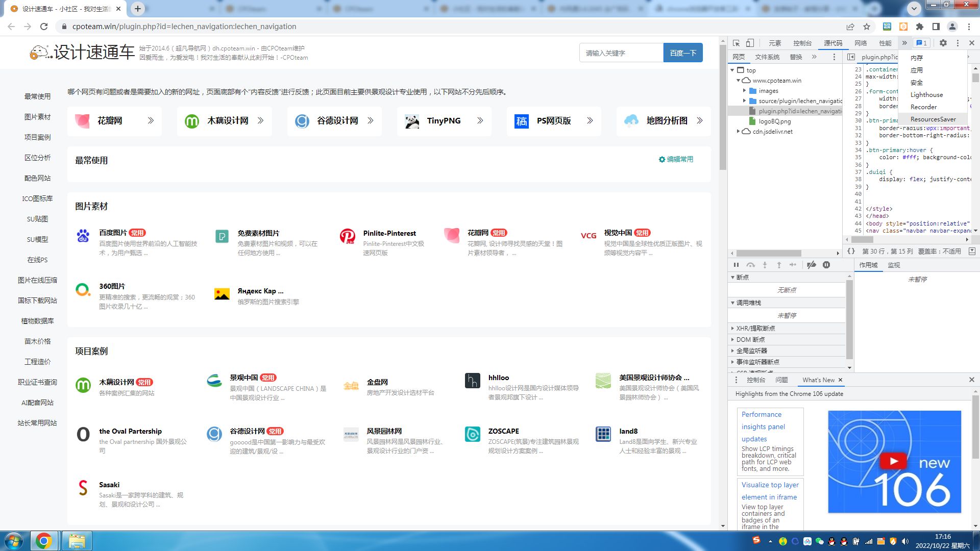This screenshot has height=551, width=980.
Task: Jump to 配色网站 in the sidebar
Action: coord(37,178)
